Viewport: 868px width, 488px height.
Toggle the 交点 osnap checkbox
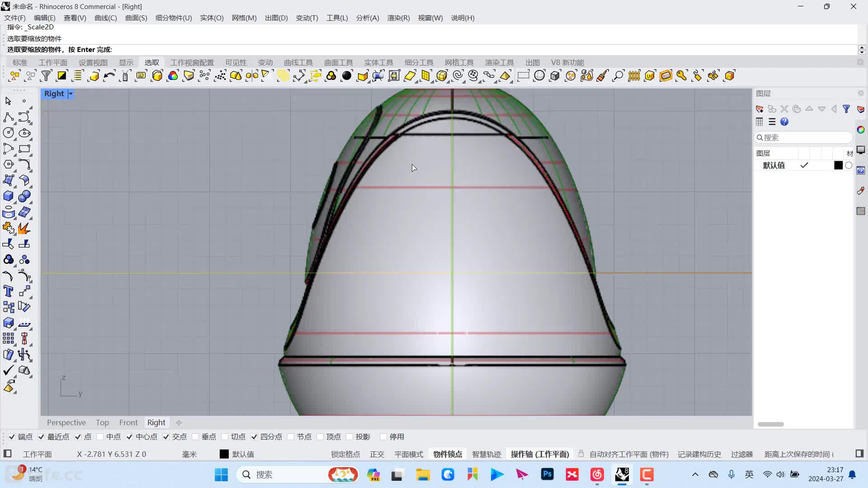click(166, 436)
